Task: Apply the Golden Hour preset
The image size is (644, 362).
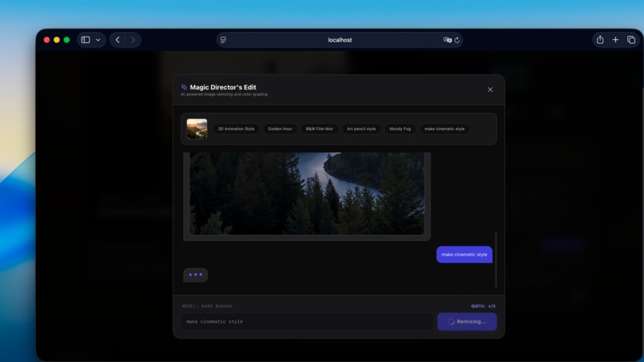Action: point(280,129)
